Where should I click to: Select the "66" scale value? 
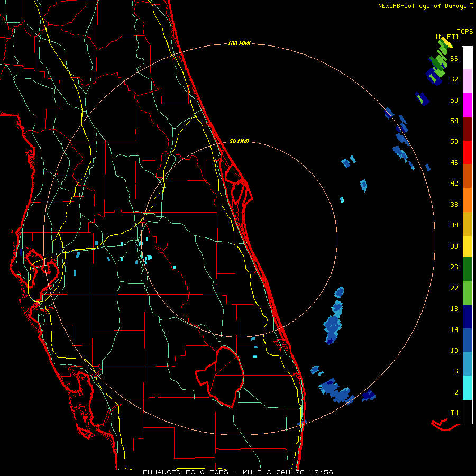(x=454, y=58)
